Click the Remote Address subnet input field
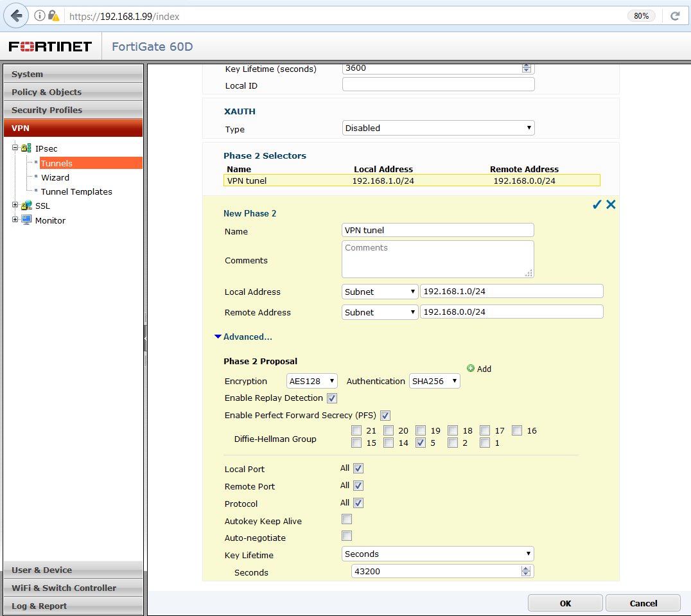The height and width of the screenshot is (616, 691). click(511, 312)
